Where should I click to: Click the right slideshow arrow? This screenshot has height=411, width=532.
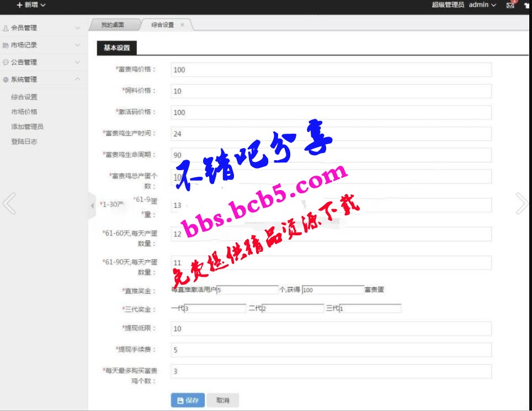522,203
